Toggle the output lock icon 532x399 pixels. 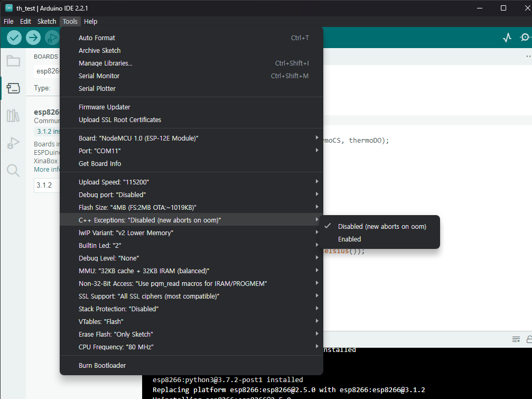529,339
